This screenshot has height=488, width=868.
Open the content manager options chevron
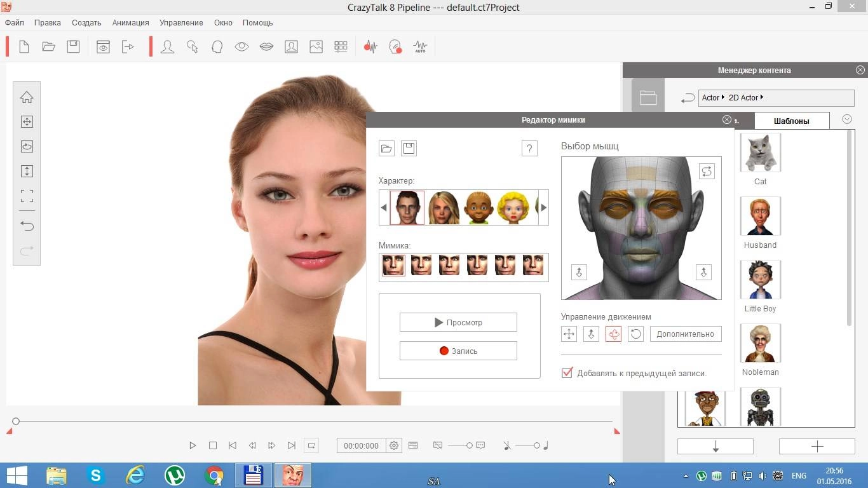(x=846, y=119)
